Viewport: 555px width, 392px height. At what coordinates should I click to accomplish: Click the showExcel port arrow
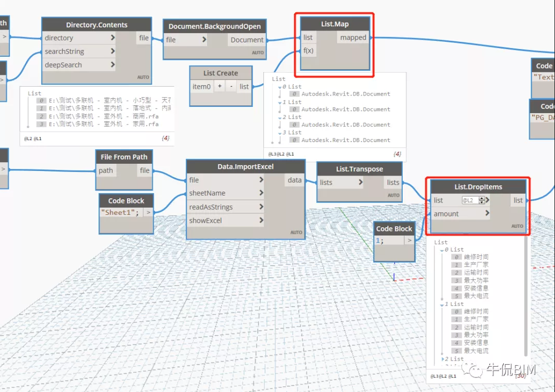point(261,221)
